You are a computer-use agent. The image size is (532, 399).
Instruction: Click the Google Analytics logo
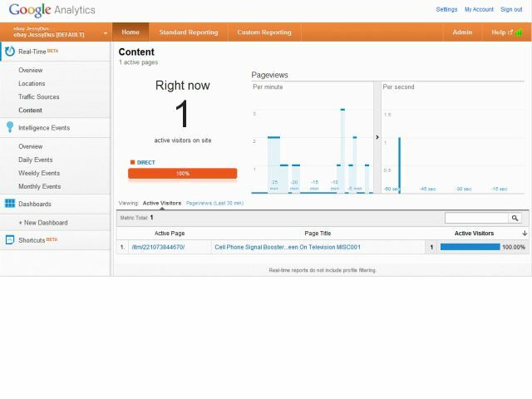coord(52,11)
